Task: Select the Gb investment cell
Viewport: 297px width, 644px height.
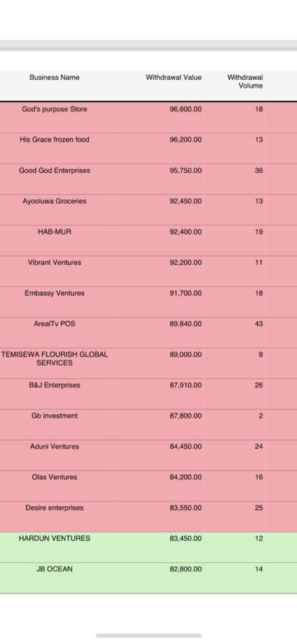Action: coord(54,416)
